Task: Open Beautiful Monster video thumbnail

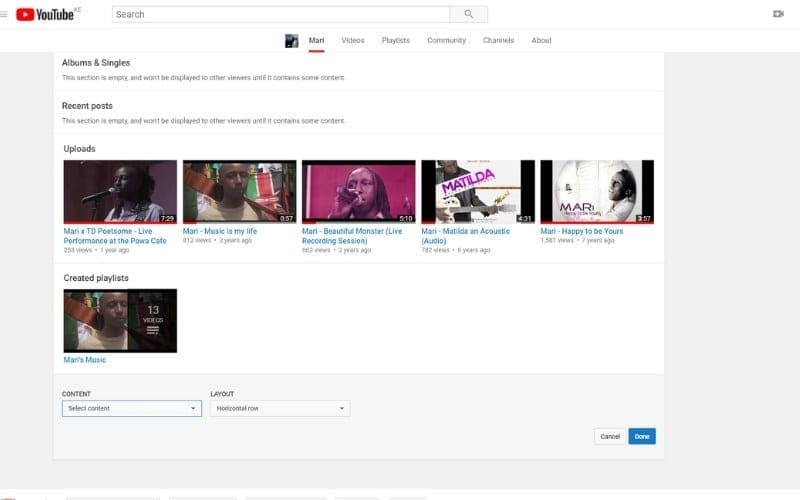Action: 359,191
